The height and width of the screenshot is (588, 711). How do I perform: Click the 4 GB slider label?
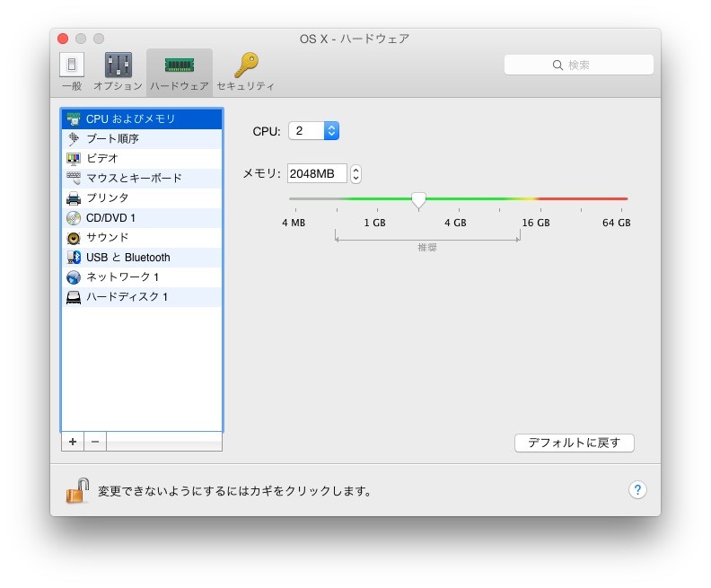pos(455,223)
